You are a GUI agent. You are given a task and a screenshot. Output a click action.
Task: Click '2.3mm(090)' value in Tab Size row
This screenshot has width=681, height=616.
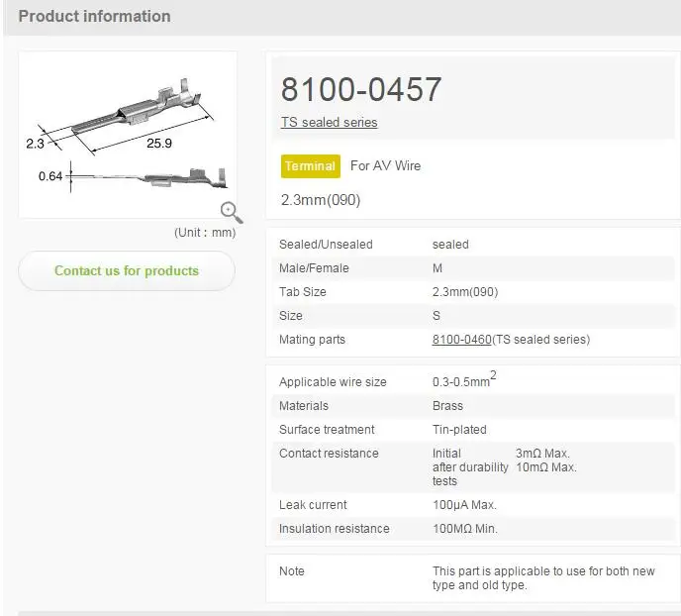[x=465, y=292]
